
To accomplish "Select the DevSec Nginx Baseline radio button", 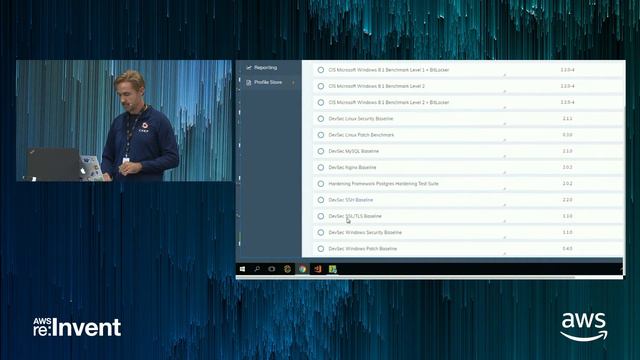I will pos(321,168).
